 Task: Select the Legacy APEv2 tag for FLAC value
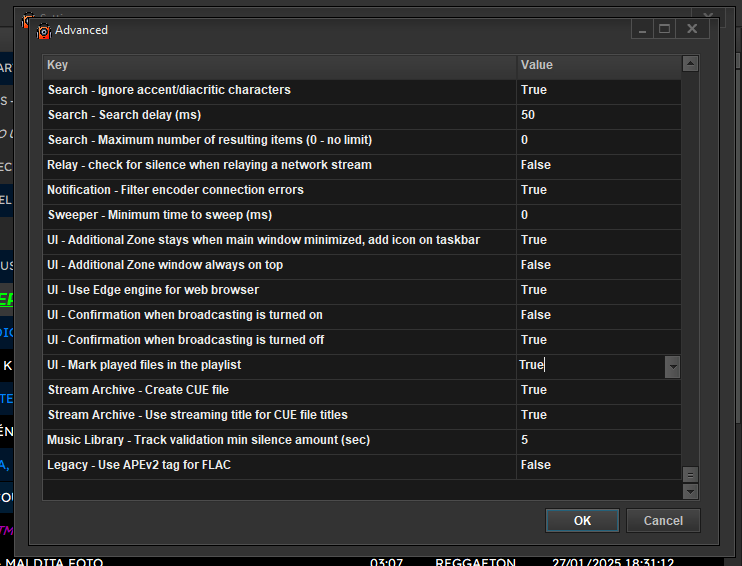pos(597,465)
